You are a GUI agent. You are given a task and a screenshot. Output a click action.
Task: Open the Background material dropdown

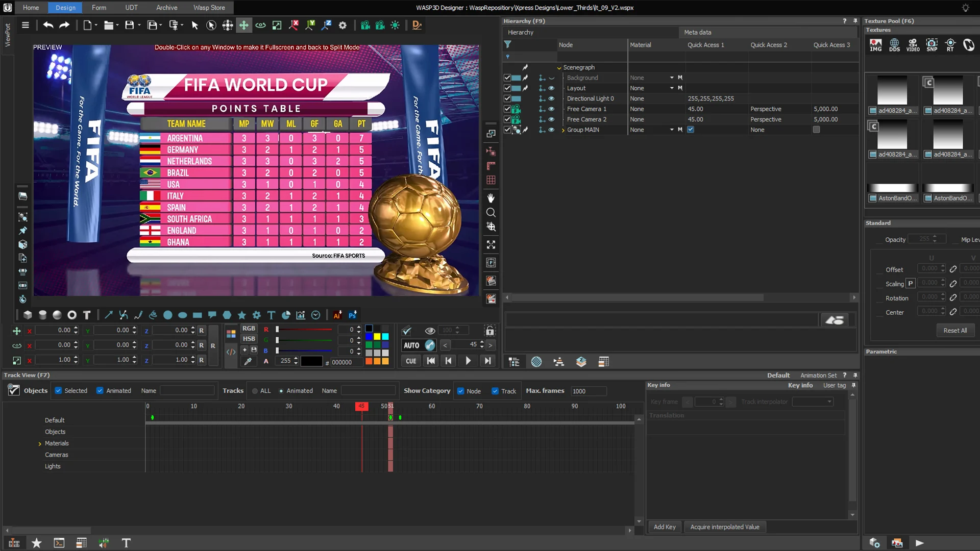coord(672,78)
